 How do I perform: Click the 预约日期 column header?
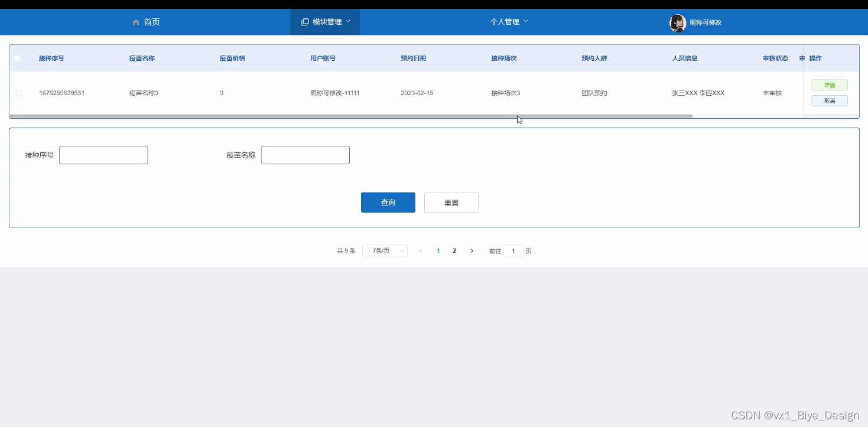point(414,58)
